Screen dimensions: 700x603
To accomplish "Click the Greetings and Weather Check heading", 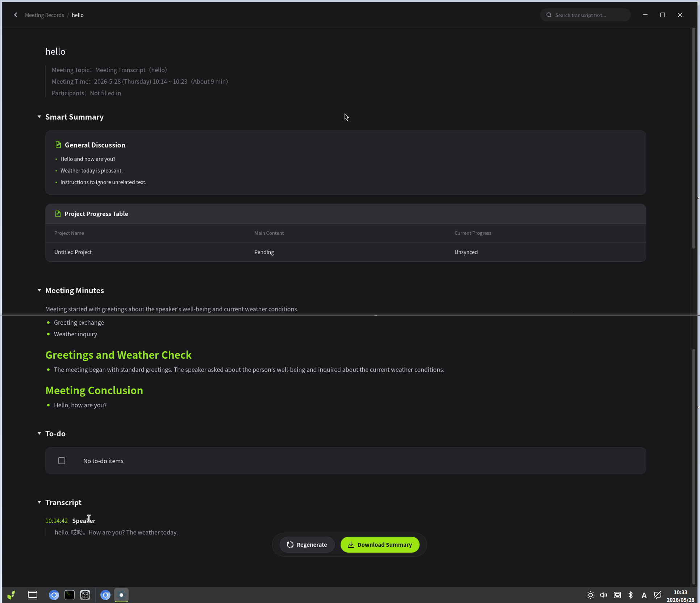I will click(118, 355).
